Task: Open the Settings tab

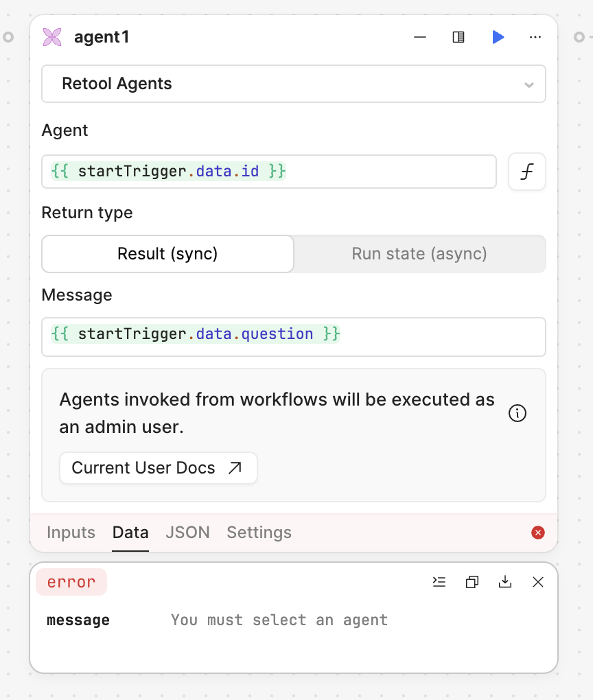Action: 259,533
